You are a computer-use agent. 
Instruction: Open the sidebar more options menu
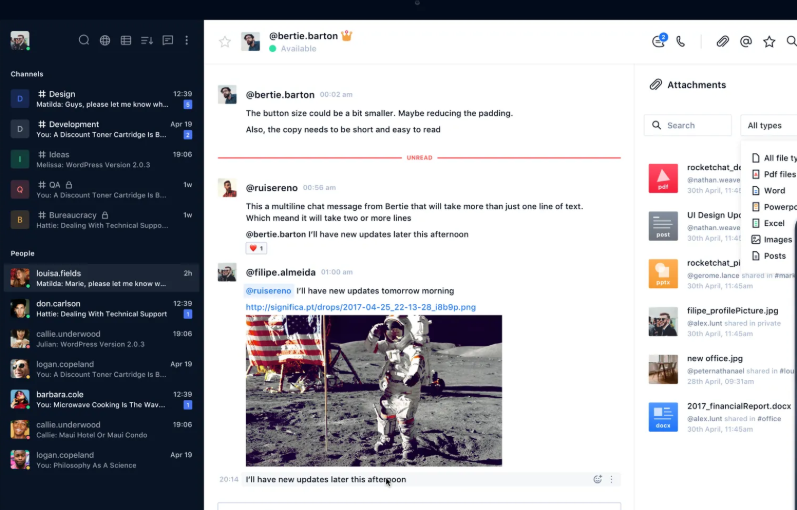(187, 40)
